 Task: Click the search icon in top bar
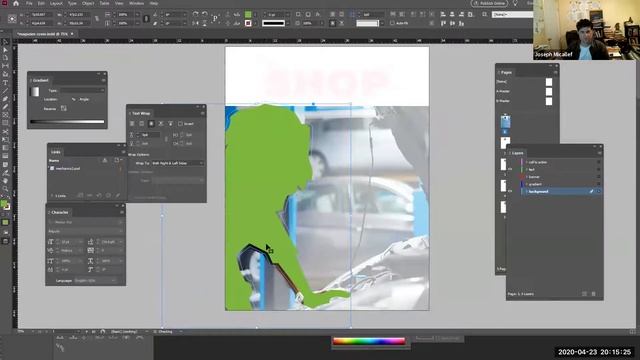484,14
